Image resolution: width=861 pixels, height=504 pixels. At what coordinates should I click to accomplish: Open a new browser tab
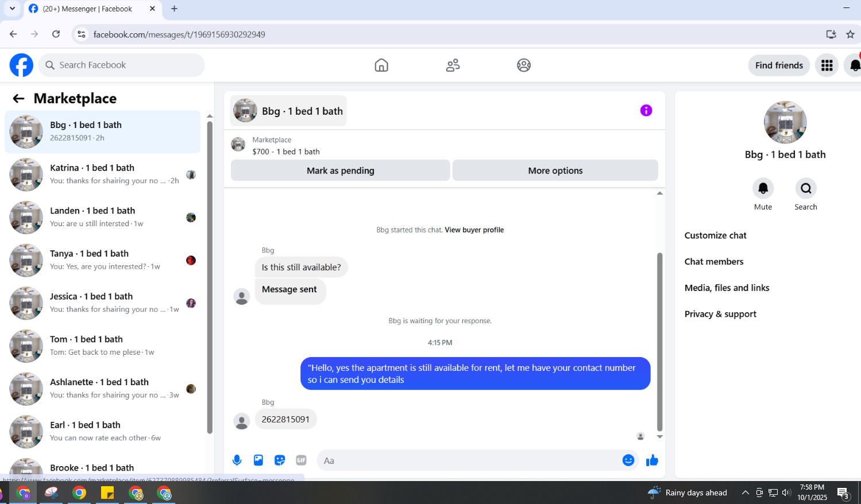tap(175, 9)
